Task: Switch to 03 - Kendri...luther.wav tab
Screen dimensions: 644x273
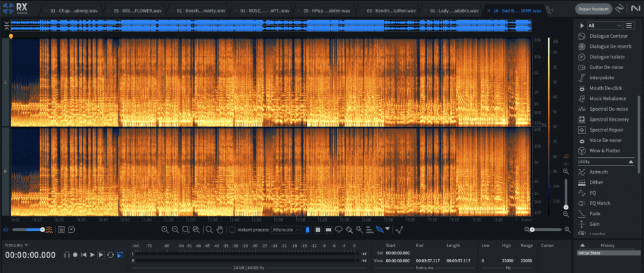Action: pos(387,11)
